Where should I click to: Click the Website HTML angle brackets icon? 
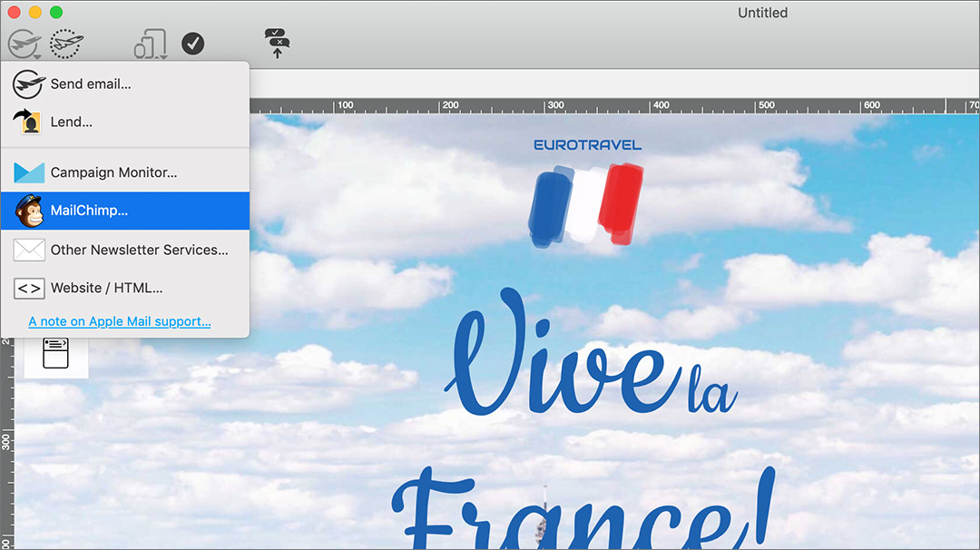(29, 288)
